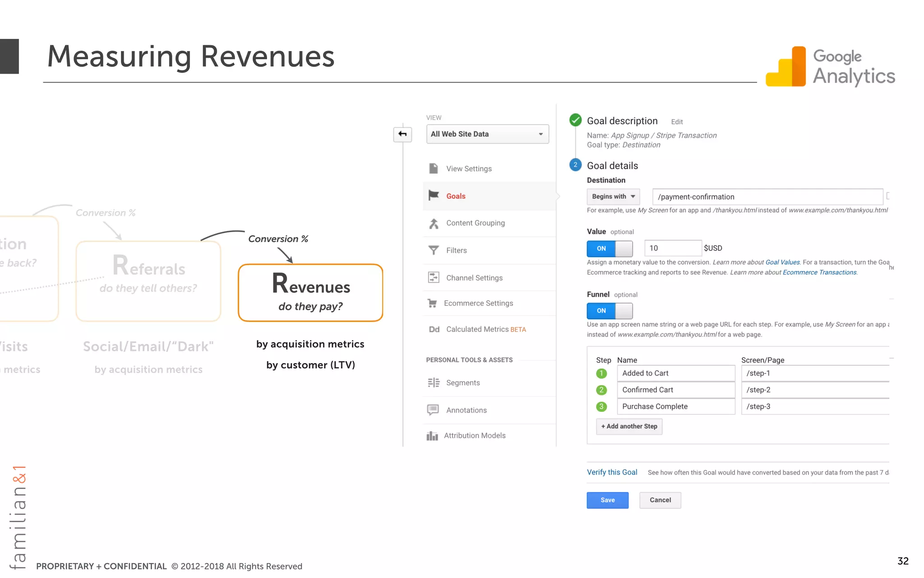Screen dimensions: 924x578
Task: Click the green step 3 circle icon
Action: tap(601, 406)
